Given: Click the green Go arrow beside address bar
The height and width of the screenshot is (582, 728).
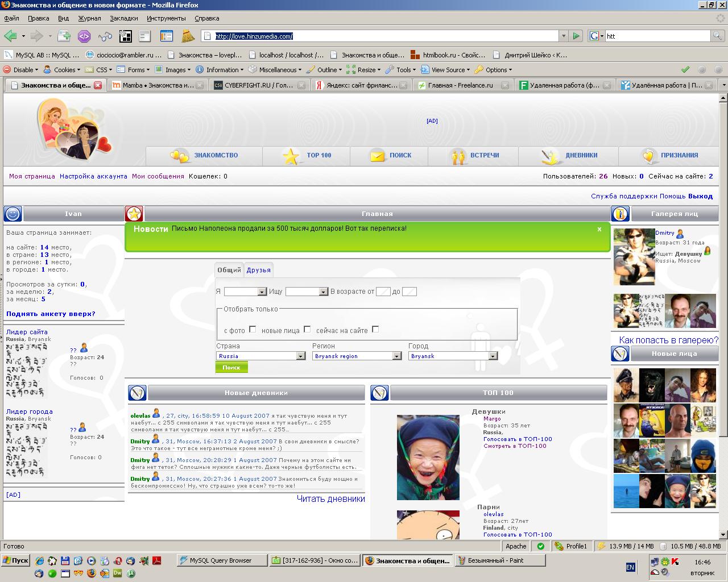Looking at the screenshot, I should click(576, 36).
